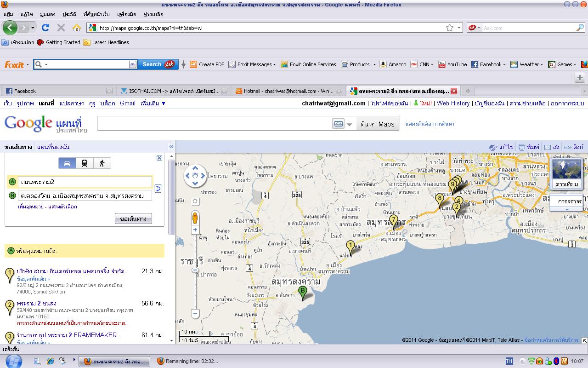Click green destination marker B on map
The height and width of the screenshot is (368, 588).
[x=302, y=293]
